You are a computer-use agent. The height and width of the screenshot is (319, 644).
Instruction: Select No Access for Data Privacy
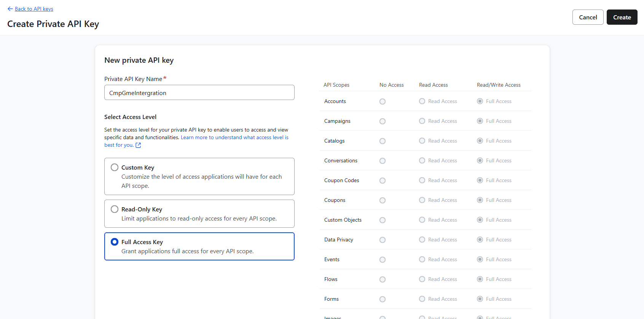(x=383, y=240)
